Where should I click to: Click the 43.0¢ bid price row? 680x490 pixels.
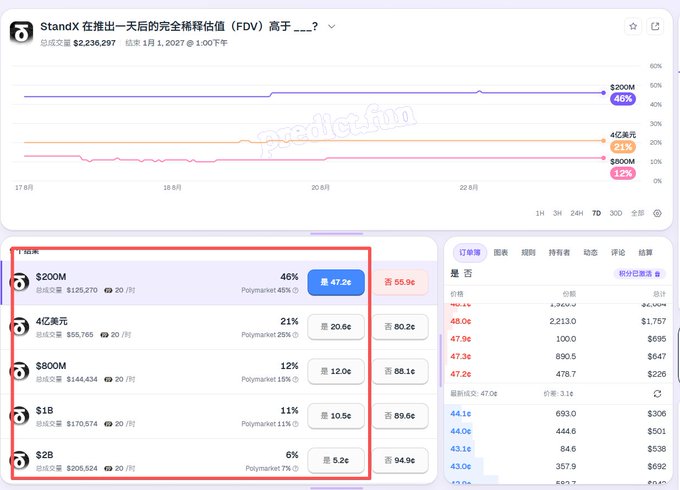coord(558,467)
